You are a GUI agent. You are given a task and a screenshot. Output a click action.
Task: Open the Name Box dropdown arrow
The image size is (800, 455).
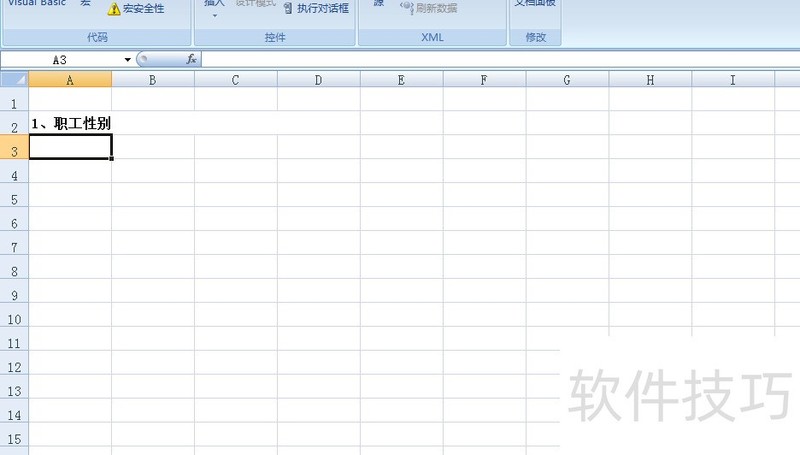128,60
